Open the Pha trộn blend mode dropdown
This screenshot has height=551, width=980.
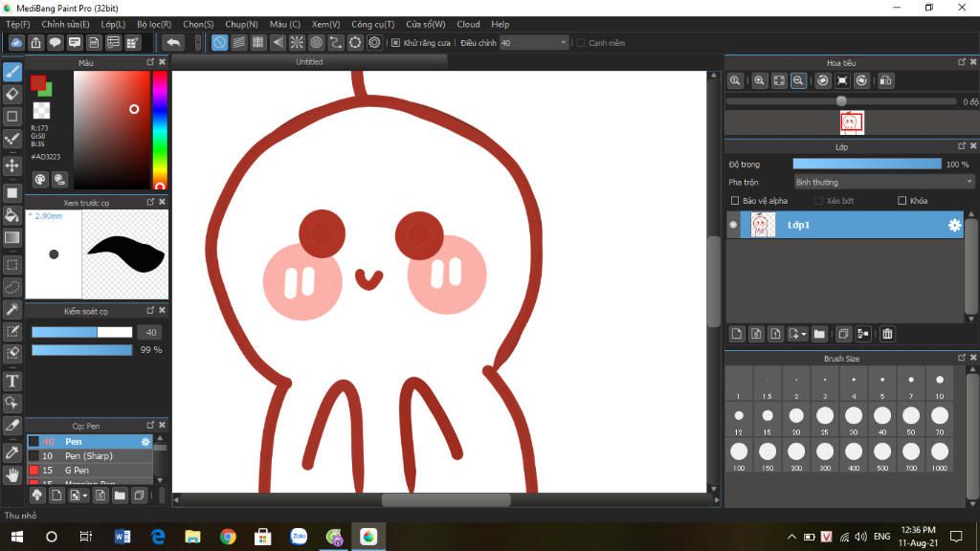point(883,182)
